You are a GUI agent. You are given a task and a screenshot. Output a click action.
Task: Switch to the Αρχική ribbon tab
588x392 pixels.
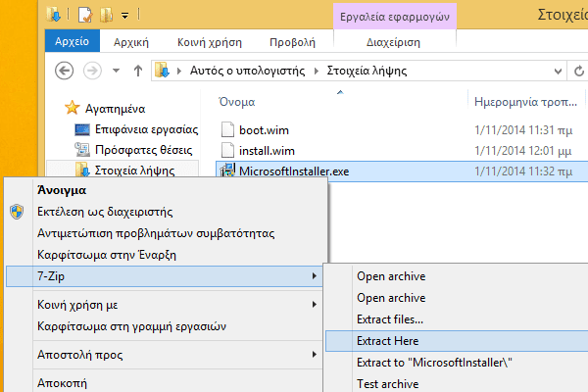131,42
